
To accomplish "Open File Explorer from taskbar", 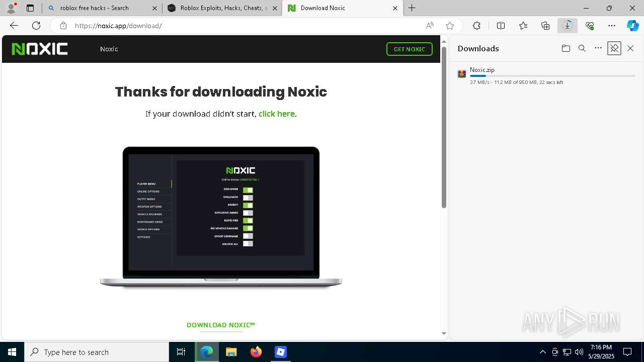I will coord(231,352).
